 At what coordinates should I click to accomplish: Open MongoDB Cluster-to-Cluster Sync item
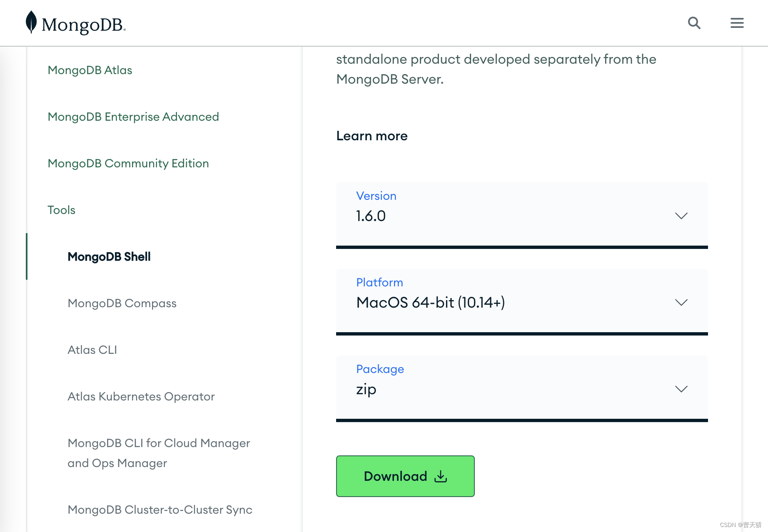[x=160, y=510]
